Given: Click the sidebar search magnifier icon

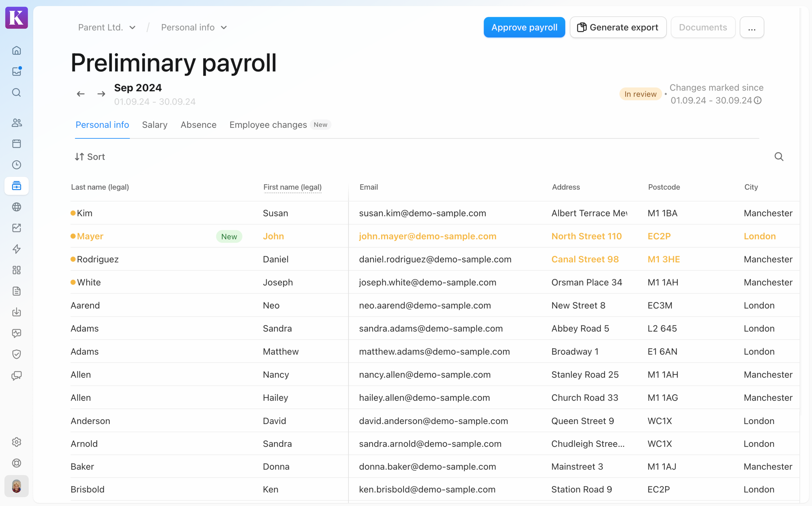Looking at the screenshot, I should pyautogui.click(x=16, y=92).
